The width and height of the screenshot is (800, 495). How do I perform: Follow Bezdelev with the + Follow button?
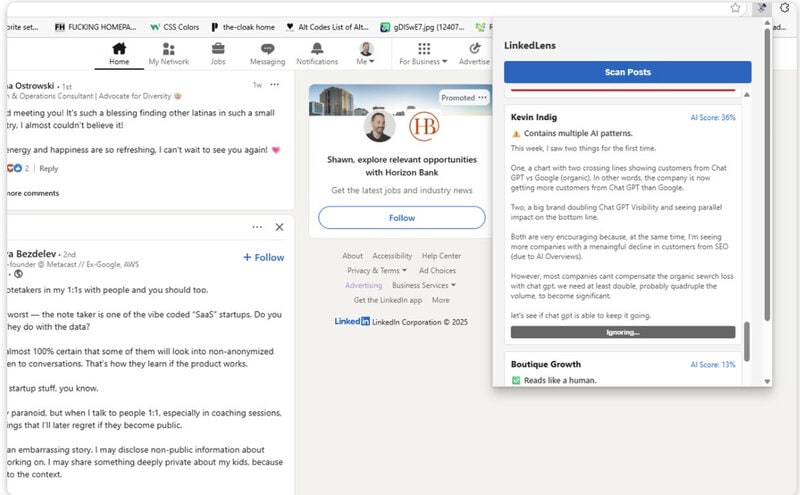coord(263,258)
